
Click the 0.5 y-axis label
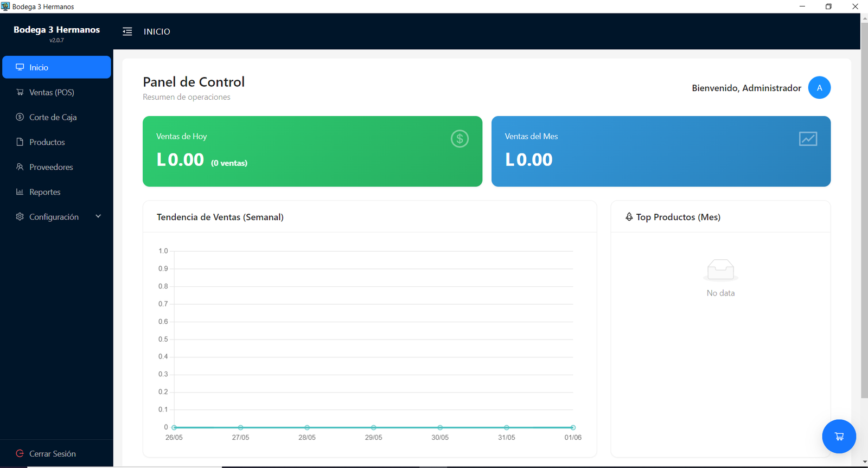point(163,339)
